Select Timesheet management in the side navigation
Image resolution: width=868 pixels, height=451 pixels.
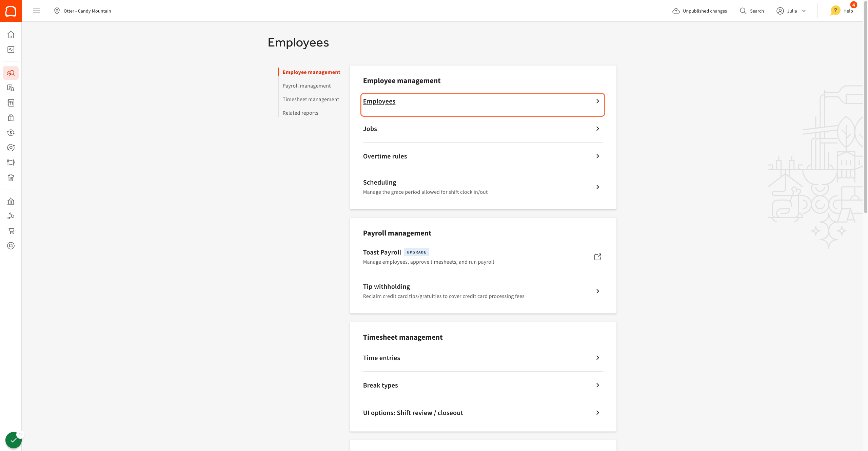click(x=311, y=99)
